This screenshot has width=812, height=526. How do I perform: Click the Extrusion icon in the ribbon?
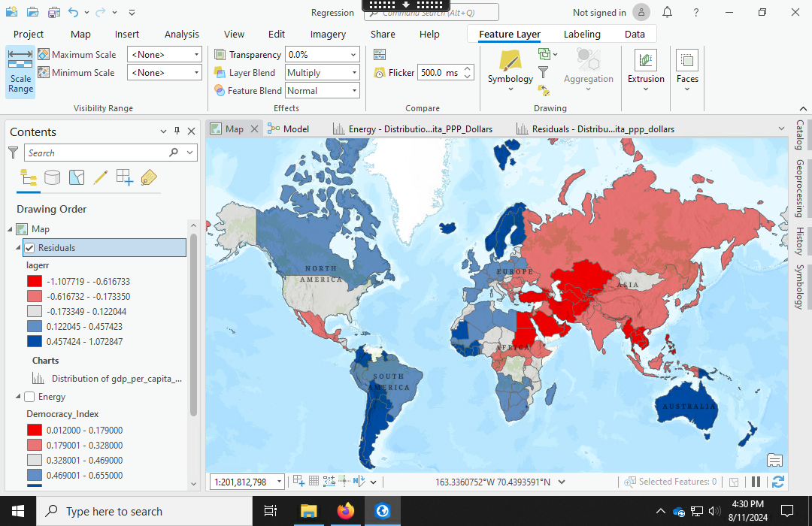coord(646,66)
